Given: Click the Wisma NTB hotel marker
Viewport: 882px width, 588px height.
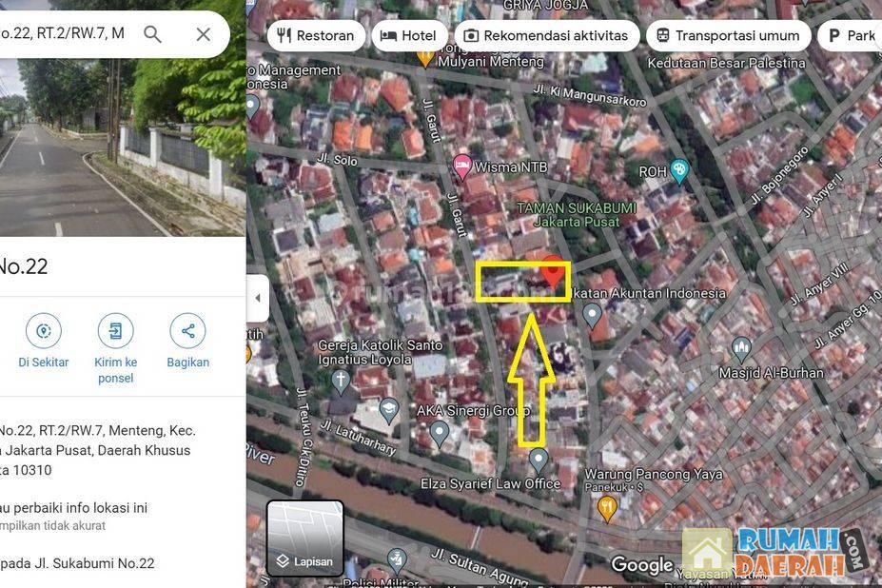Looking at the screenshot, I should (x=462, y=167).
